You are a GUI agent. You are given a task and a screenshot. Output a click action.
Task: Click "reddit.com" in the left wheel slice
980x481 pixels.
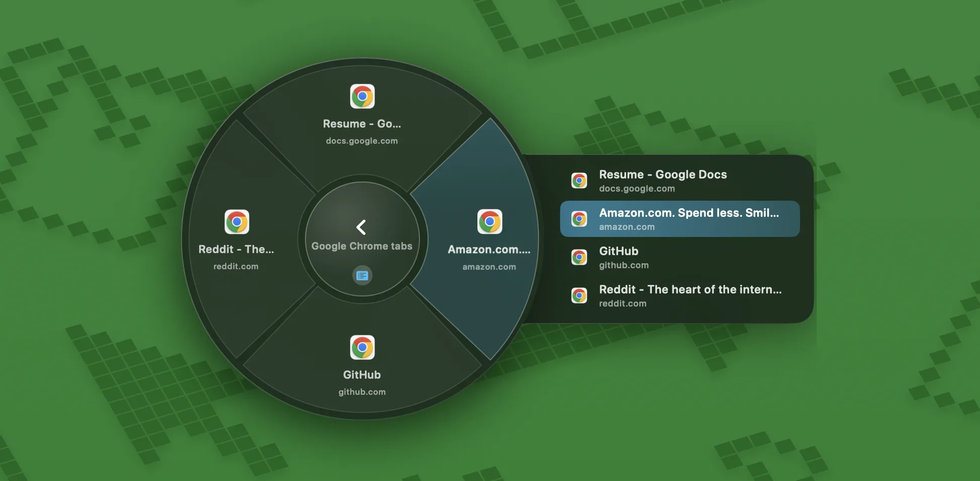236,266
